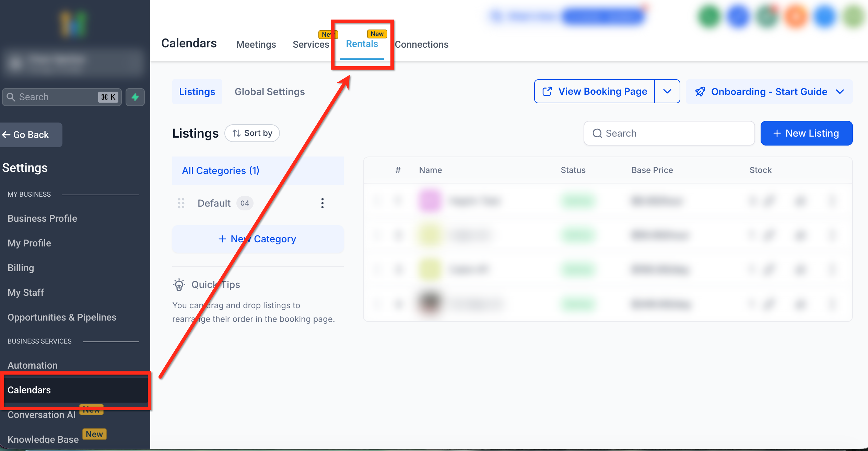Click the Go Back arrow in sidebar
The width and height of the screenshot is (868, 451).
[6, 135]
